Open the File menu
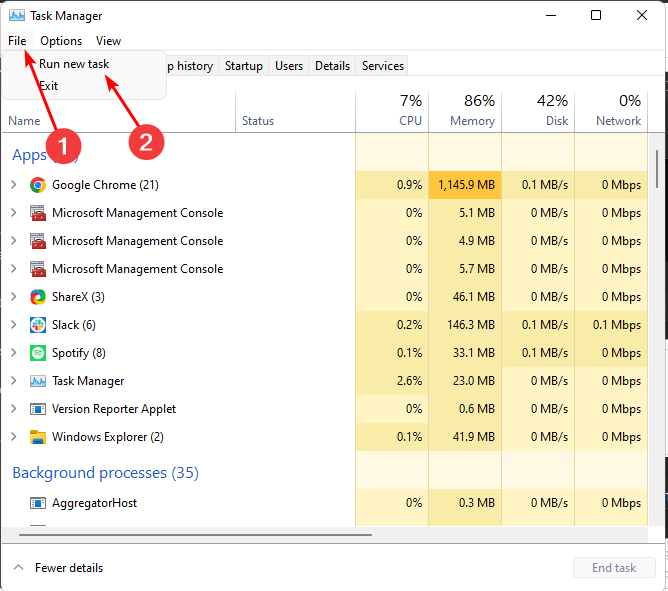This screenshot has height=591, width=668. (x=17, y=41)
